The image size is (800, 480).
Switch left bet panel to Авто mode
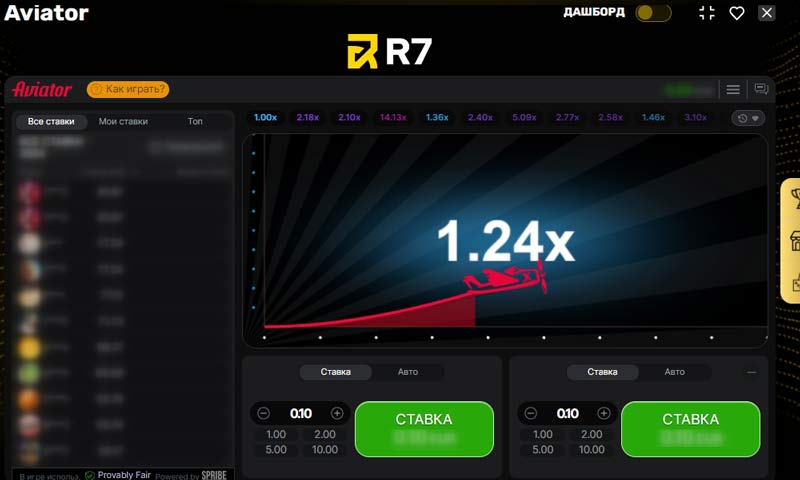point(408,372)
